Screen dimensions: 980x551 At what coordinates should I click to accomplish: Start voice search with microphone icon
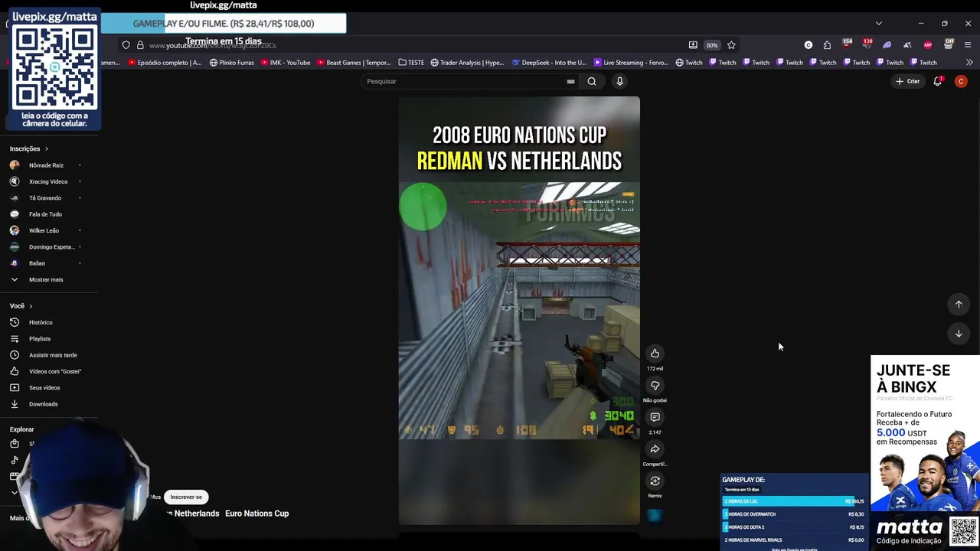[620, 81]
